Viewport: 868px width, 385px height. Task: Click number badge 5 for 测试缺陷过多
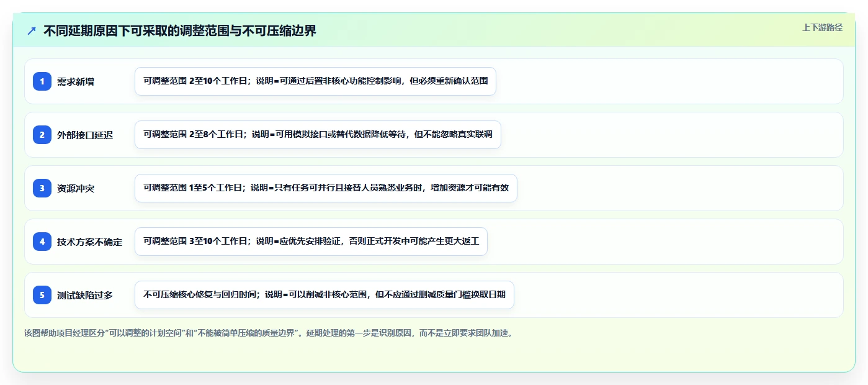coord(42,295)
